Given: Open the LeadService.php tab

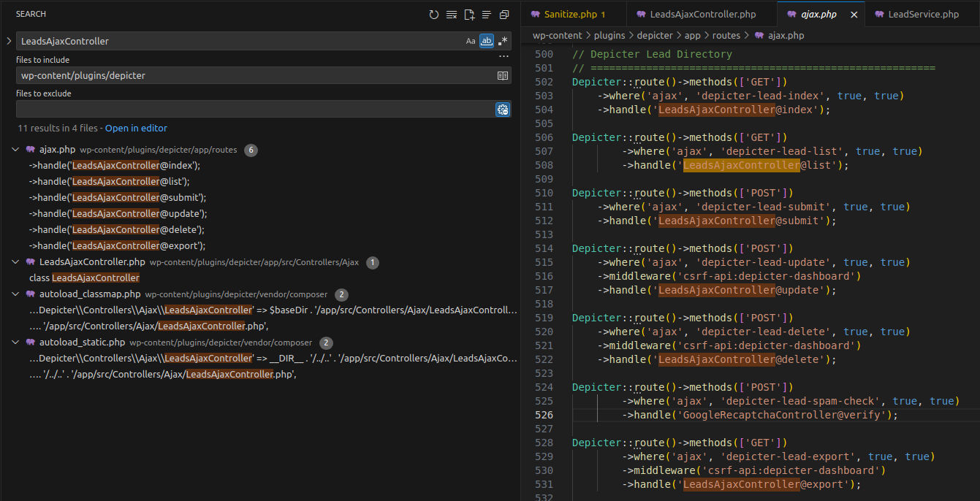Looking at the screenshot, I should (x=923, y=15).
